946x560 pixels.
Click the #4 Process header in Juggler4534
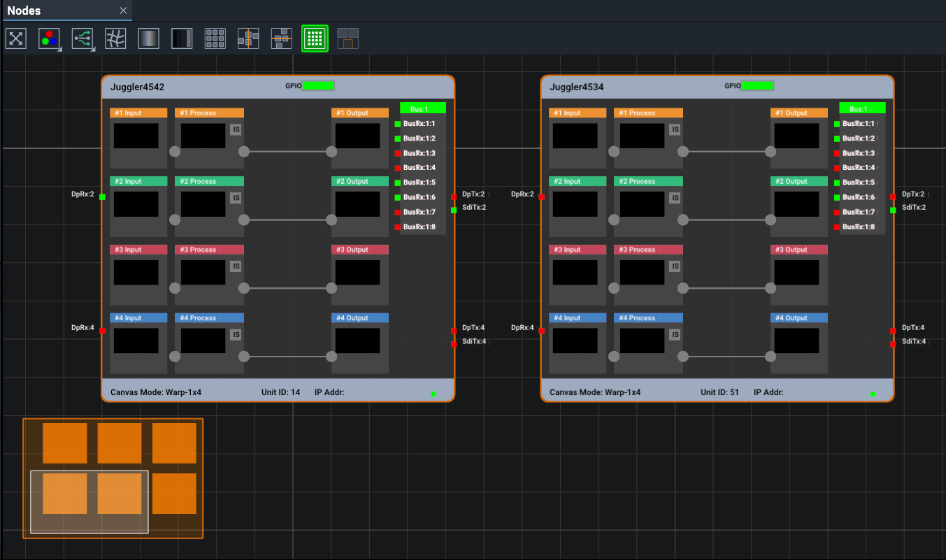648,318
